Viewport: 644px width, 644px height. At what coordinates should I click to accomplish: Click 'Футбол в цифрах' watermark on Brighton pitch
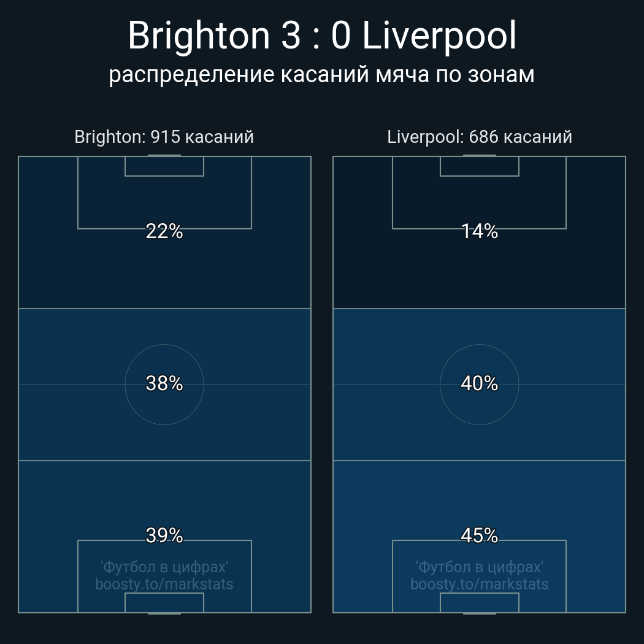pos(164,567)
